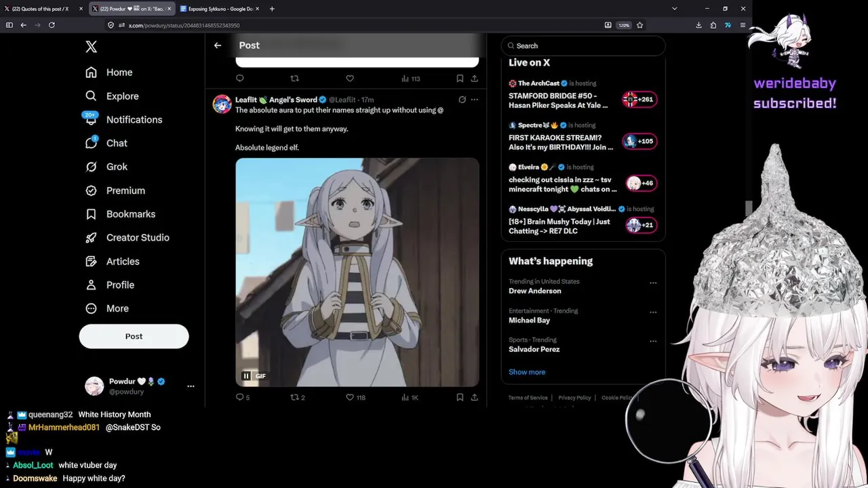
Task: Share the upper post
Action: (475, 79)
